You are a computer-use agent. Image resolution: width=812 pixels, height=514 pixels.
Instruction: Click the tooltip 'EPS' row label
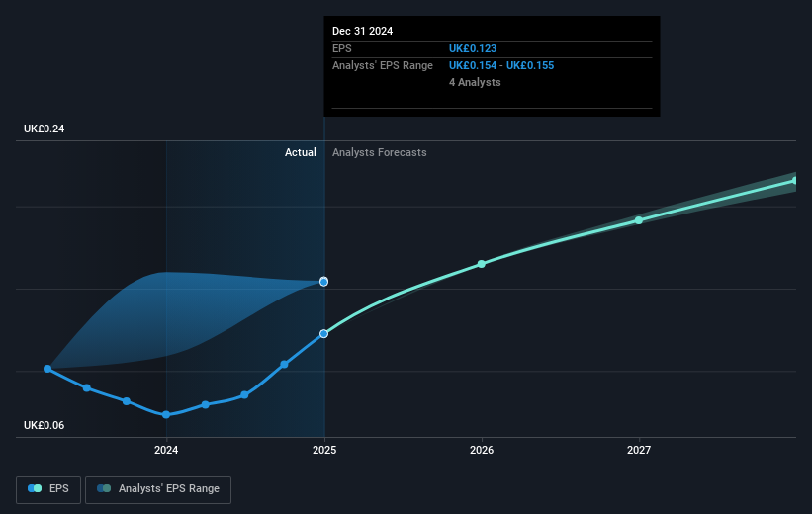click(342, 48)
